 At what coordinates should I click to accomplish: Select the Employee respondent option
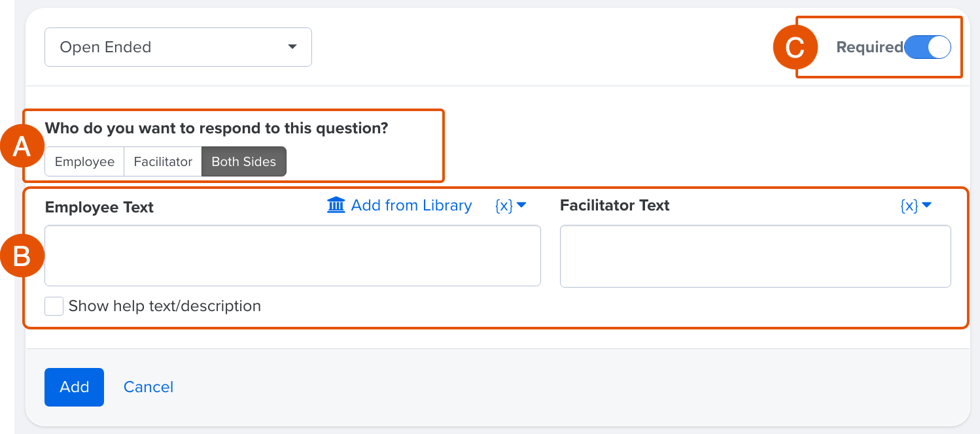click(84, 161)
